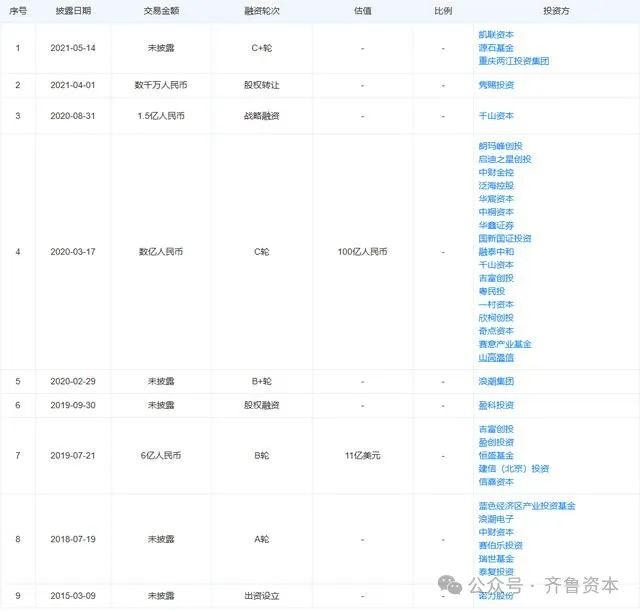The width and height of the screenshot is (640, 612).
Task: Open 吉富创投 in the C轮 investor list
Action: [496, 278]
